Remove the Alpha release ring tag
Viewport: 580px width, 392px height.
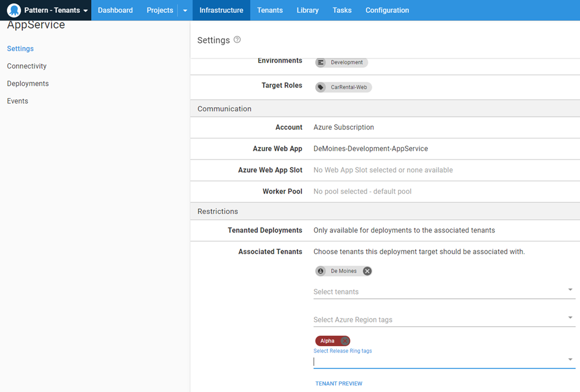coord(345,341)
